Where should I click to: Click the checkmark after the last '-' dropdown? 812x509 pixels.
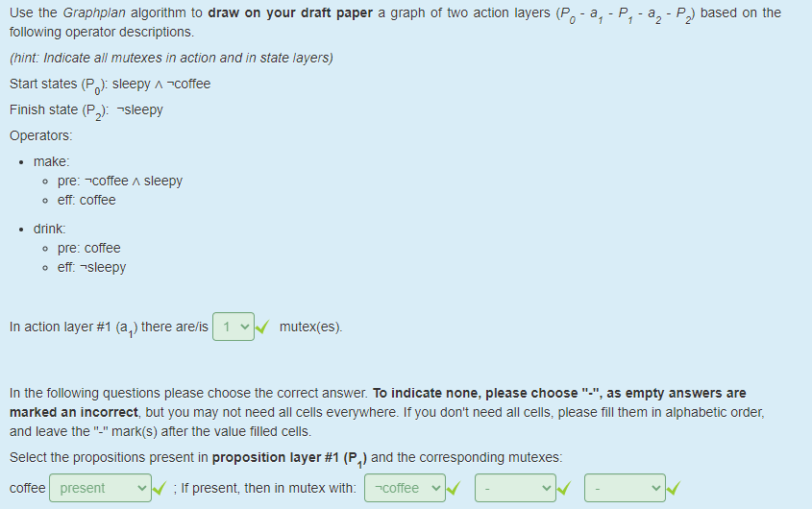(x=674, y=488)
